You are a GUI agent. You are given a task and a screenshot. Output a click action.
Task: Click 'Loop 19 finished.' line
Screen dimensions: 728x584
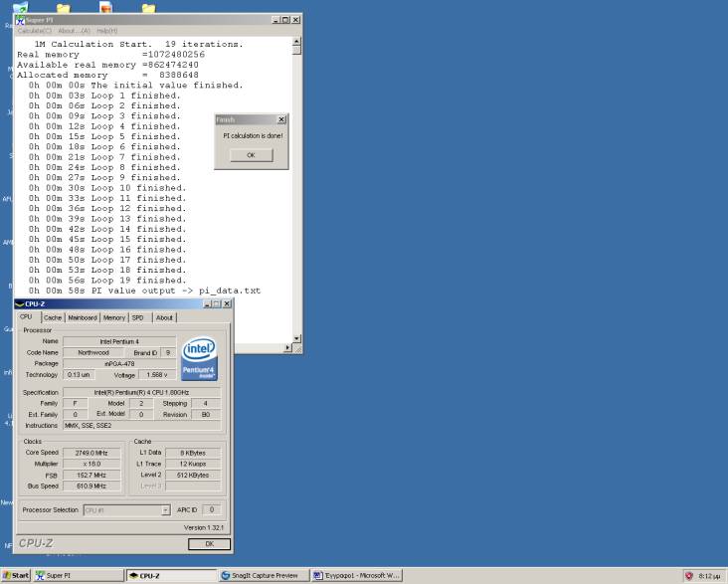coord(106,281)
